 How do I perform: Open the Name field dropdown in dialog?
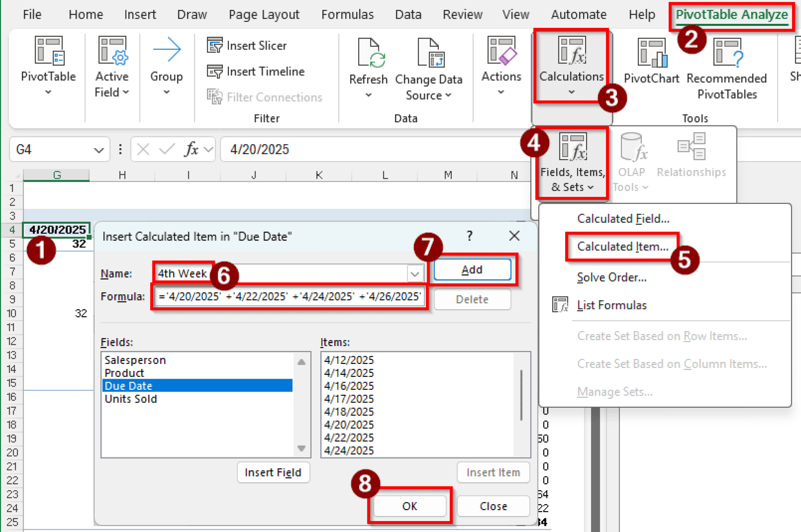pyautogui.click(x=415, y=273)
